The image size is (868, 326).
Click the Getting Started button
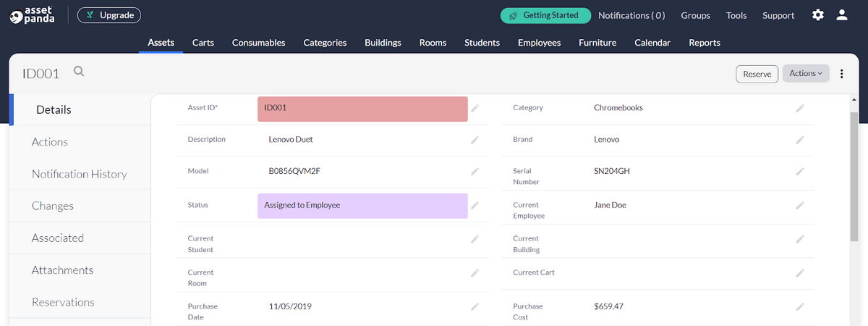[x=545, y=15]
